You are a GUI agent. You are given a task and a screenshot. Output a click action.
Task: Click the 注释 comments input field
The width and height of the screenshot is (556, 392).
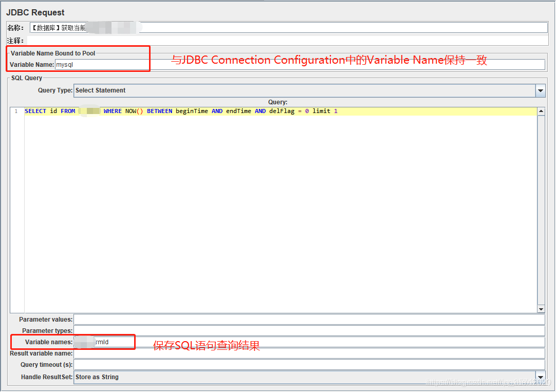click(288, 41)
